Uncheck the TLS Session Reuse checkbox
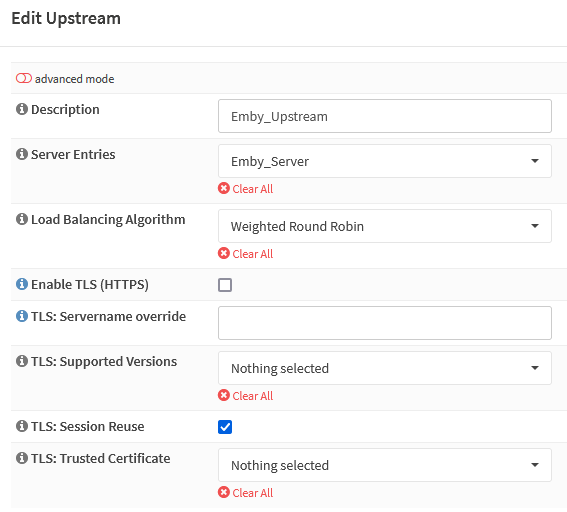 coord(225,427)
